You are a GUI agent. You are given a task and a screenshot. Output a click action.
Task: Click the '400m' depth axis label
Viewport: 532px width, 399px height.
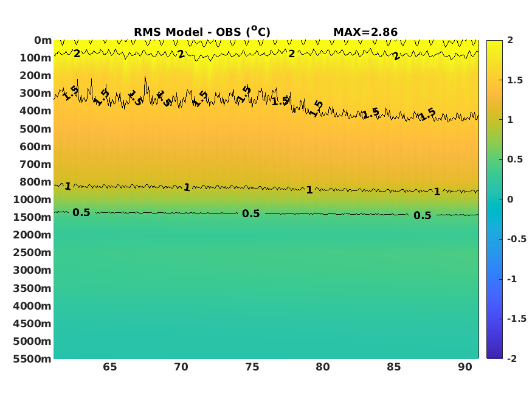[36, 111]
